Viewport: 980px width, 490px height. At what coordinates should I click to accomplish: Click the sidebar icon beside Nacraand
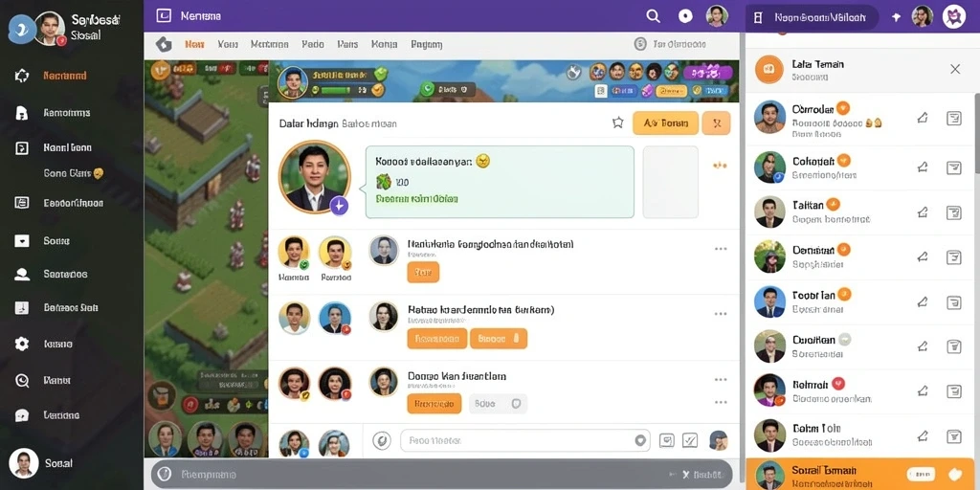pyautogui.click(x=22, y=76)
